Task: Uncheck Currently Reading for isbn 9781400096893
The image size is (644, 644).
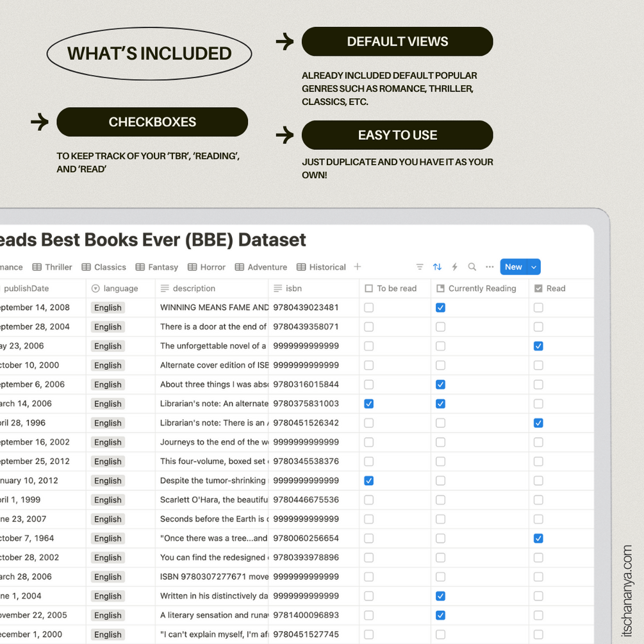Action: pyautogui.click(x=440, y=615)
